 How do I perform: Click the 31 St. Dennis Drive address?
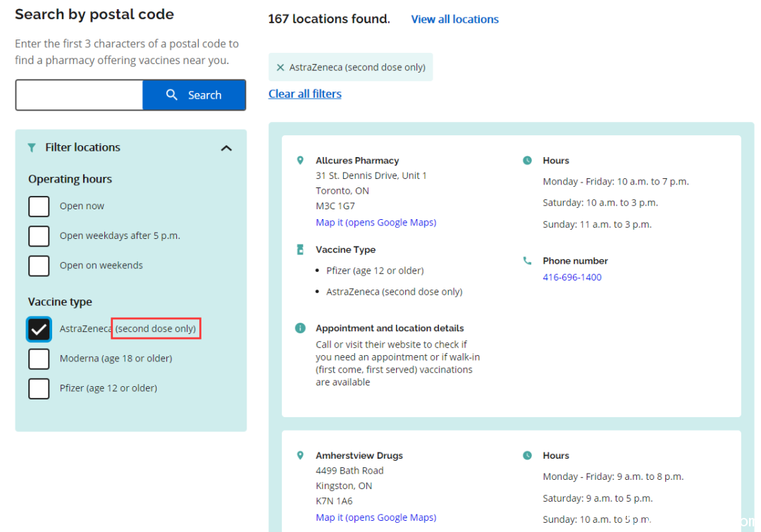(371, 175)
